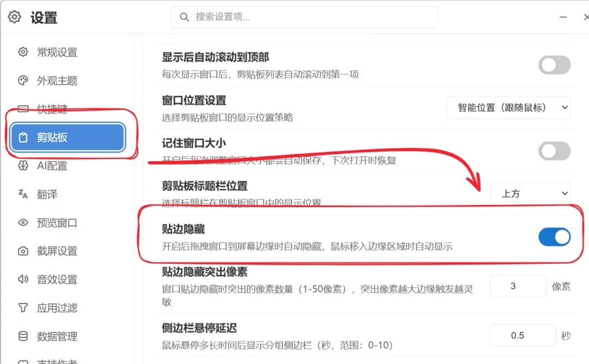Screen dimensions: 589x364
Task: Click the 侧边栏悬停延迟 heading
Action: (199, 327)
